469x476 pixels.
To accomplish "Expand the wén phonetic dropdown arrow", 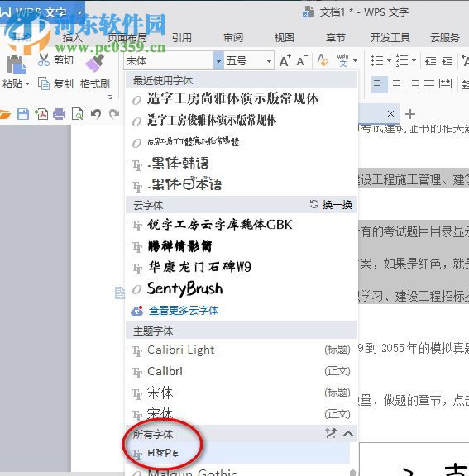I will point(355,60).
